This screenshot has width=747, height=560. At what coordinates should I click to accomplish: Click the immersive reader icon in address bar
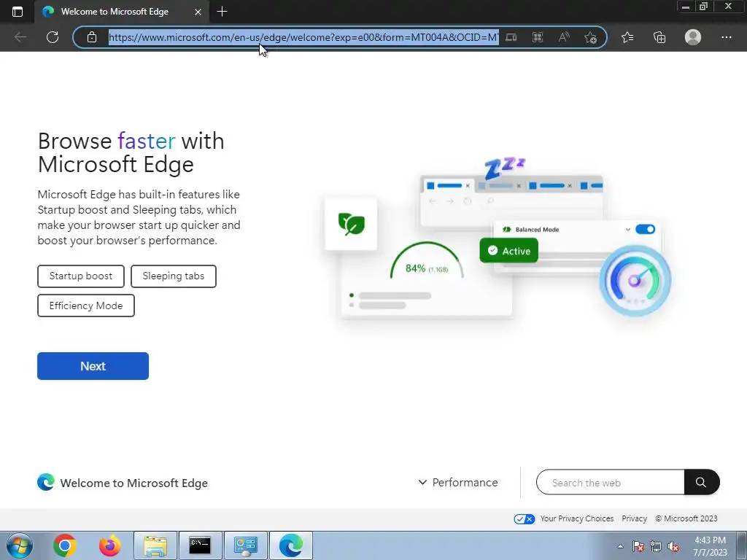(511, 37)
